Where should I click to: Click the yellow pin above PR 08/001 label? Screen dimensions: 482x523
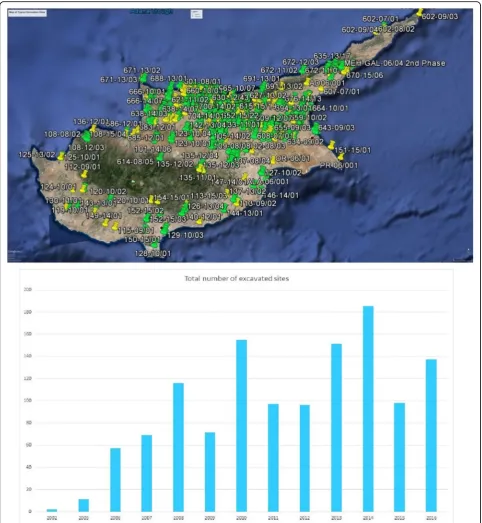(341, 157)
